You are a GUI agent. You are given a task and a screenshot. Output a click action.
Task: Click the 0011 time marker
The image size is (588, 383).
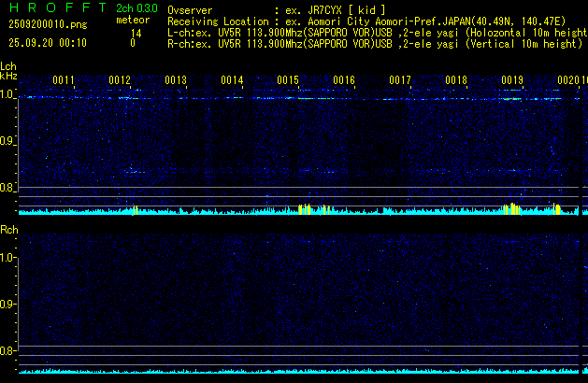(x=64, y=81)
